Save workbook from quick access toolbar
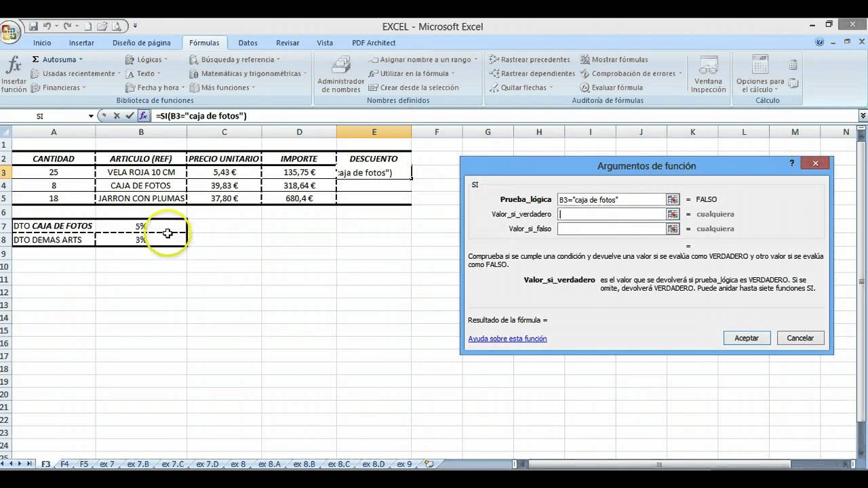The width and height of the screenshot is (868, 488). (x=33, y=26)
